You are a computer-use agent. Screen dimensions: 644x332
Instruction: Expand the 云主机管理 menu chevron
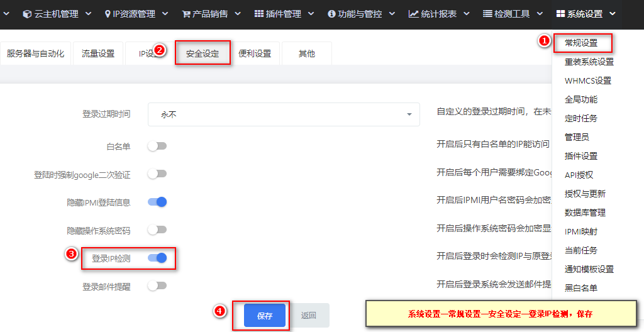pos(87,14)
